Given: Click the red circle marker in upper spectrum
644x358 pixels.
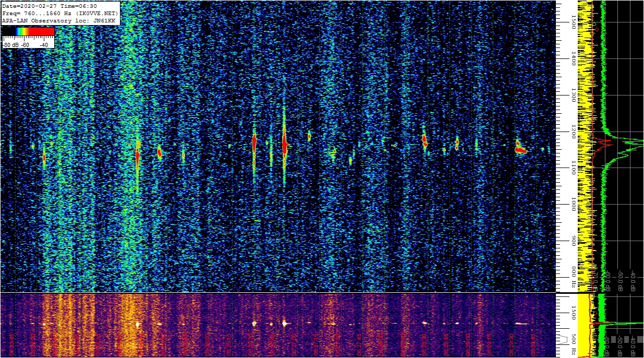Looking at the screenshot, I should click(x=596, y=29).
